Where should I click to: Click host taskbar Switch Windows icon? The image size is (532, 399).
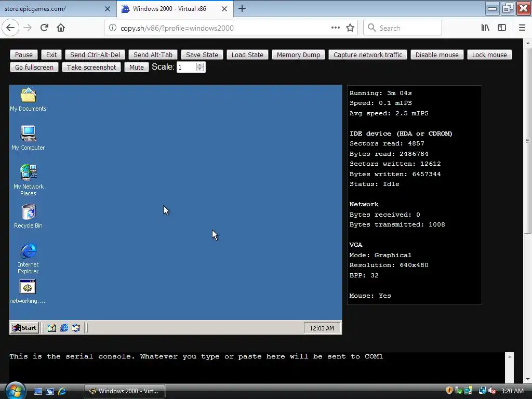coord(50,391)
